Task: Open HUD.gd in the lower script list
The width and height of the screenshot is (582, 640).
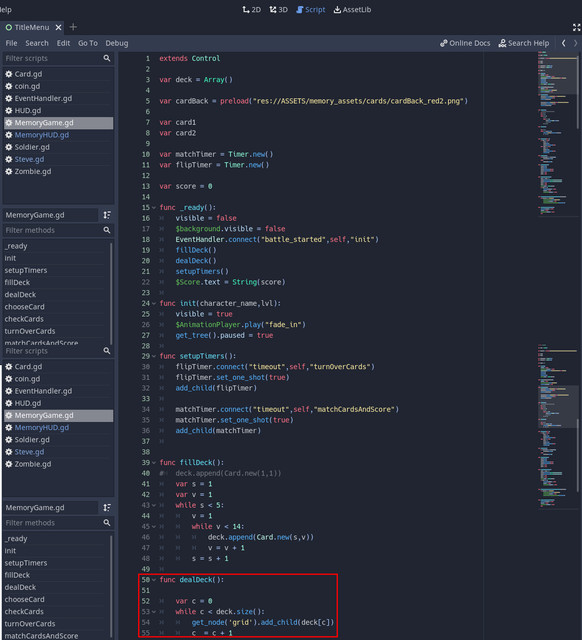Action: 58,403
